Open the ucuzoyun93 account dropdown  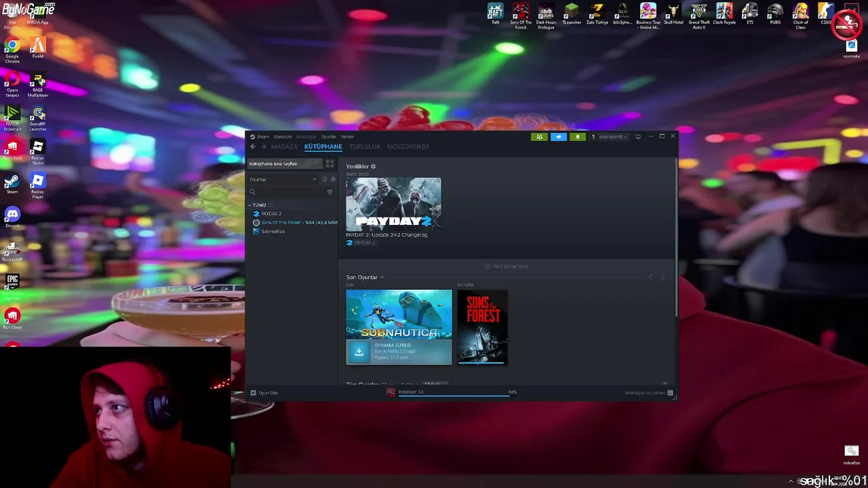(613, 137)
